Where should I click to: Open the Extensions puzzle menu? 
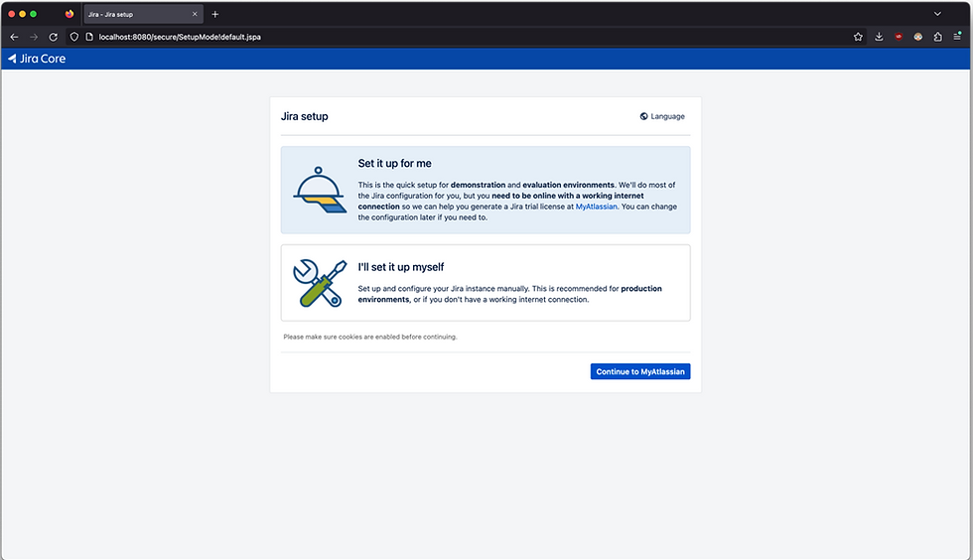(937, 37)
